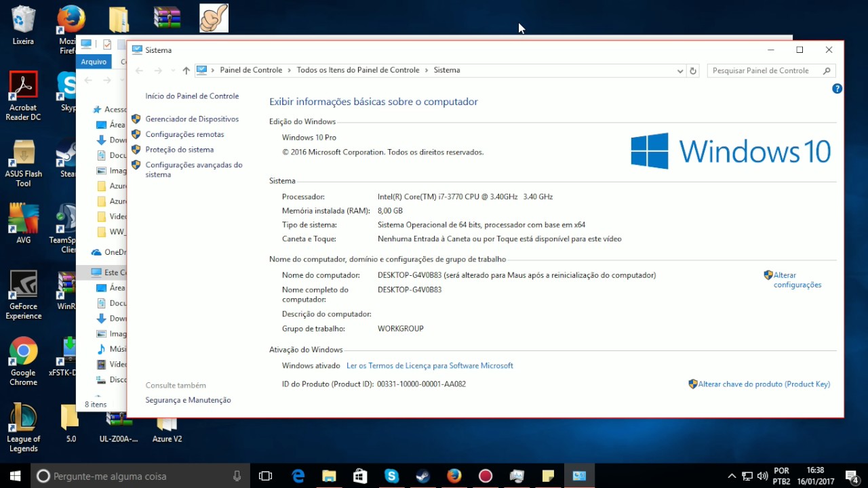The image size is (868, 488).
Task: Go to Início do Painel de Controle
Action: 192,96
